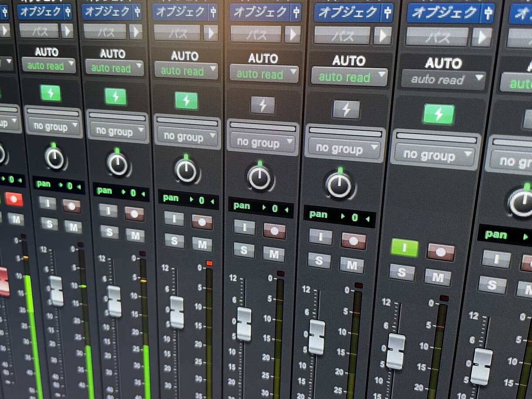Viewport: 532px width, 399px height.
Task: Click pan value field on red clip indicator strip
Action: point(188,200)
